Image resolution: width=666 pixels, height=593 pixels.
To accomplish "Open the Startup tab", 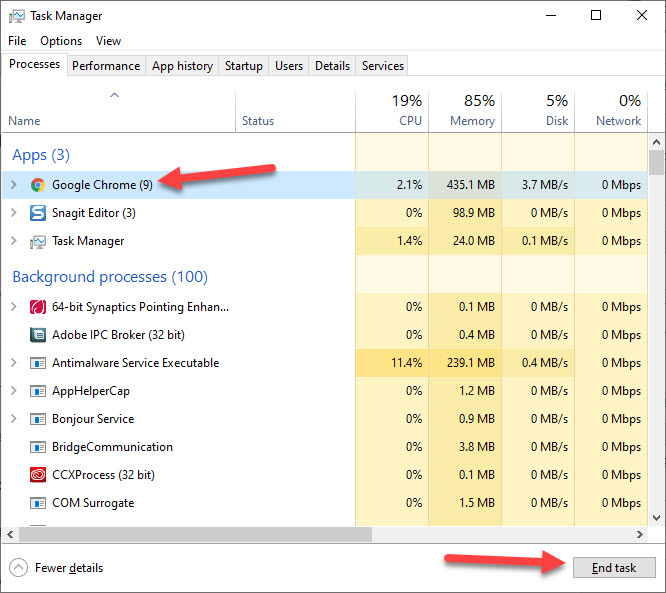I will tap(244, 66).
